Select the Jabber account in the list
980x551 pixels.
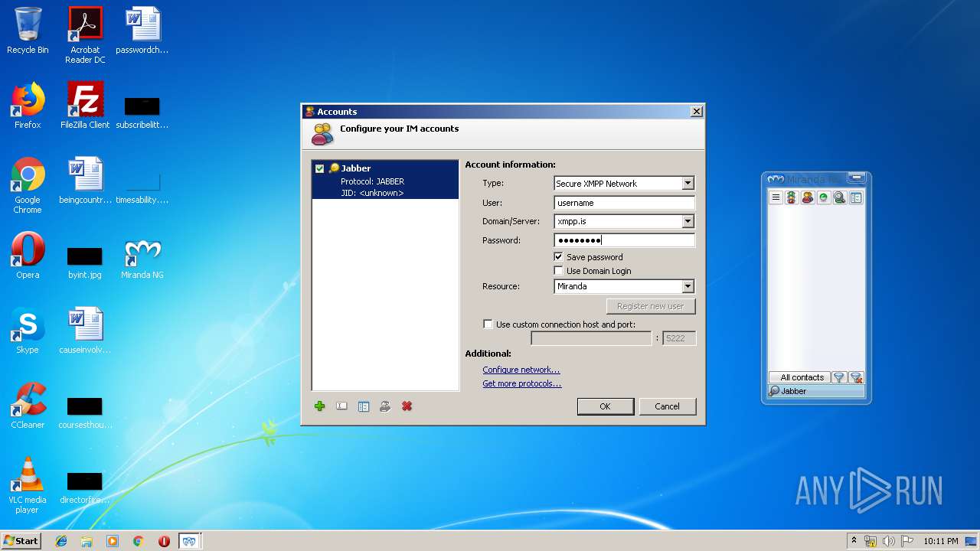tap(385, 180)
